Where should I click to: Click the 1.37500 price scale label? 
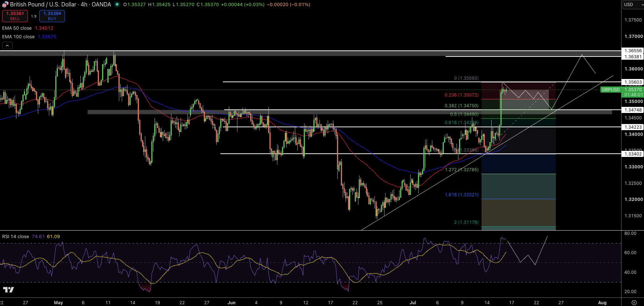point(633,20)
